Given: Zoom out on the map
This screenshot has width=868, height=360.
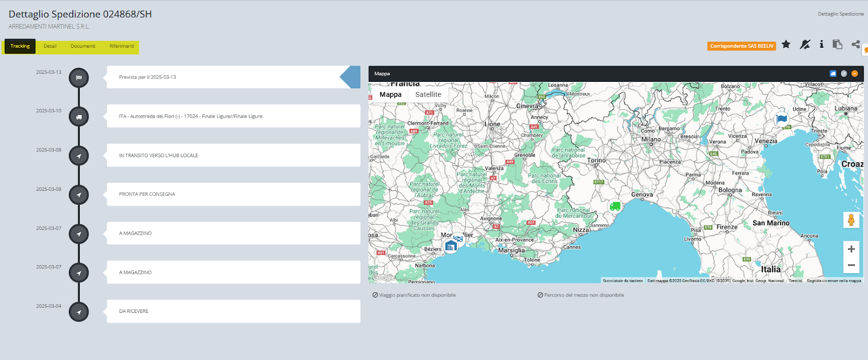Looking at the screenshot, I should 851,265.
